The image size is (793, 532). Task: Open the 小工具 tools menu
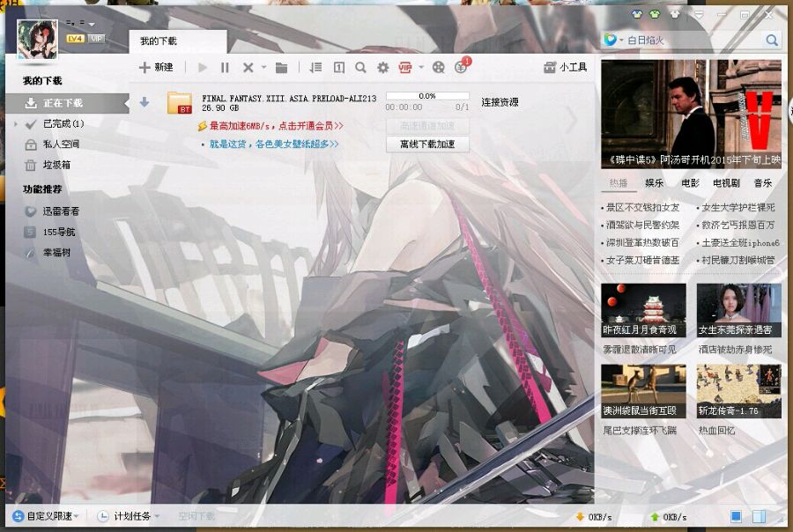coord(565,67)
